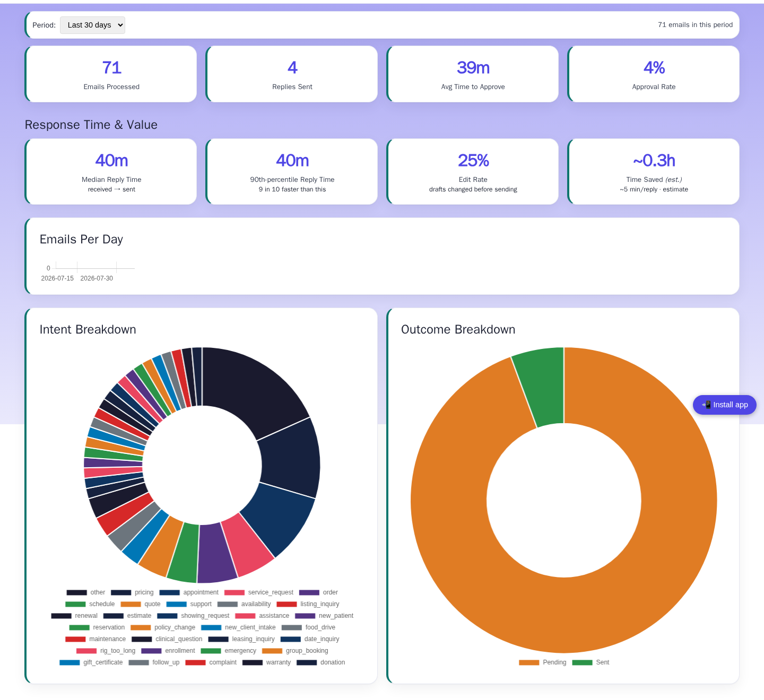Click the 'food_drive' legend entry
The height and width of the screenshot is (700, 764).
point(308,627)
